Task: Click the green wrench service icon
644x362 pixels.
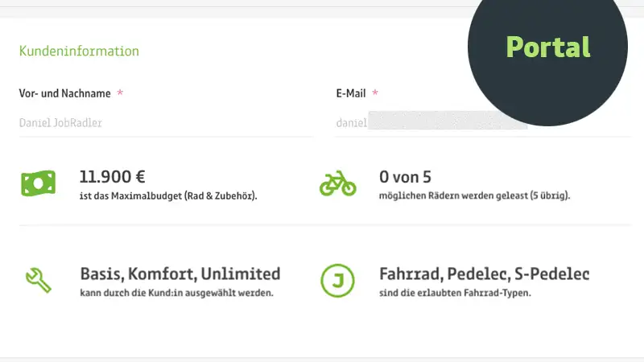Action: (38, 280)
